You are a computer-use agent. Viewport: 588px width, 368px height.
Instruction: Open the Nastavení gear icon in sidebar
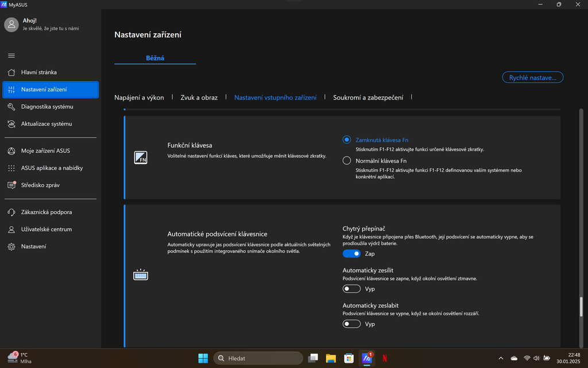[11, 247]
